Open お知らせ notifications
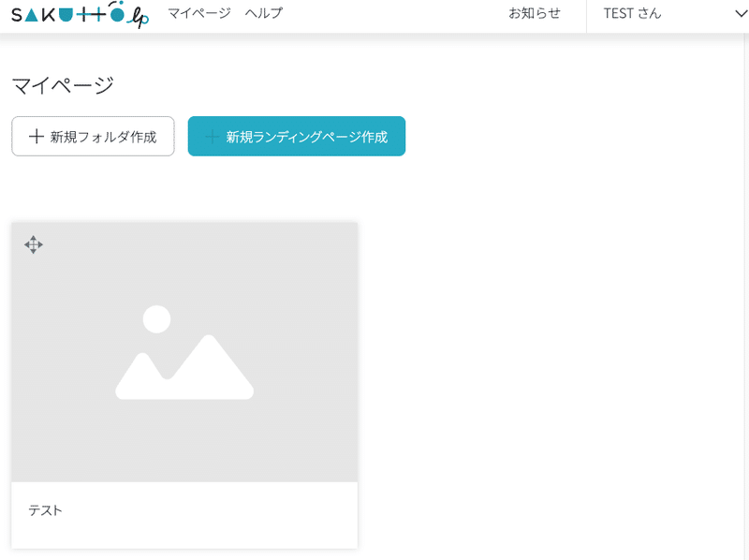 coord(534,13)
